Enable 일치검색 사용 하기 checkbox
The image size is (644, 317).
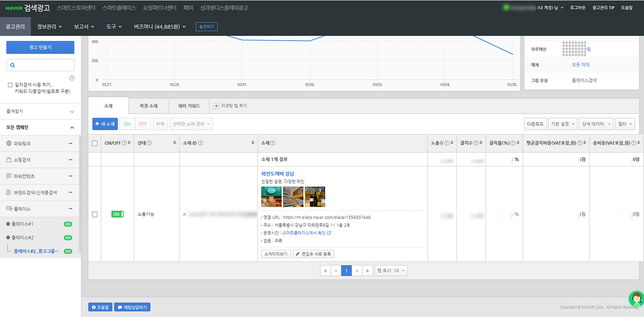coord(11,85)
